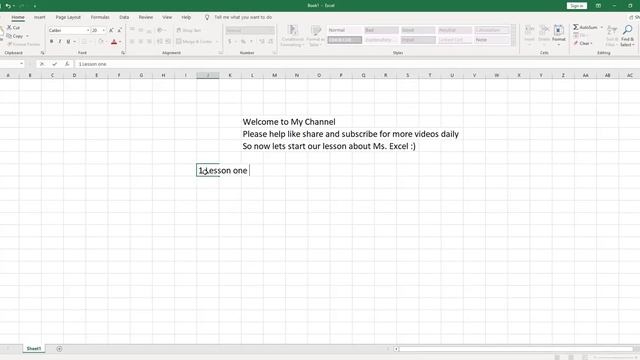Image resolution: width=640 pixels, height=360 pixels.
Task: Select the Check Cell style
Action: (344, 40)
